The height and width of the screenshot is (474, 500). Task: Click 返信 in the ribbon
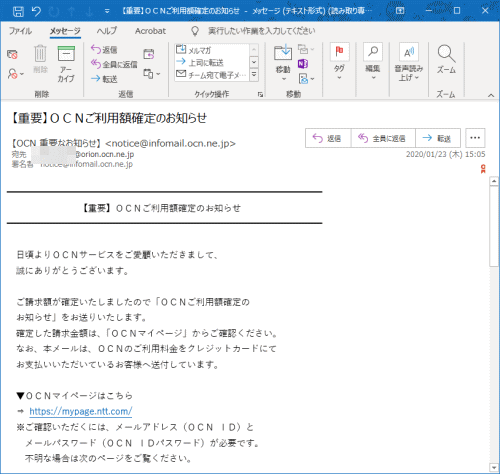coord(104,50)
